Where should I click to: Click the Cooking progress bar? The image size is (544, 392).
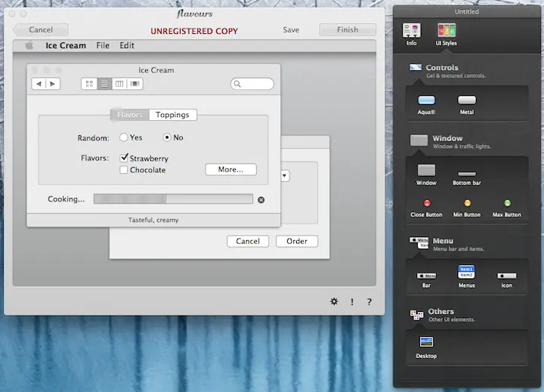point(173,199)
